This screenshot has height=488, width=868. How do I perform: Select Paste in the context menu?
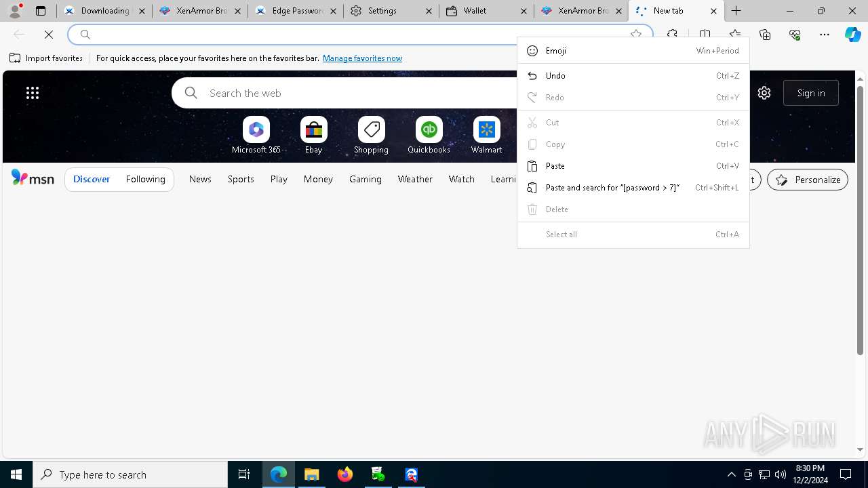[x=633, y=166]
